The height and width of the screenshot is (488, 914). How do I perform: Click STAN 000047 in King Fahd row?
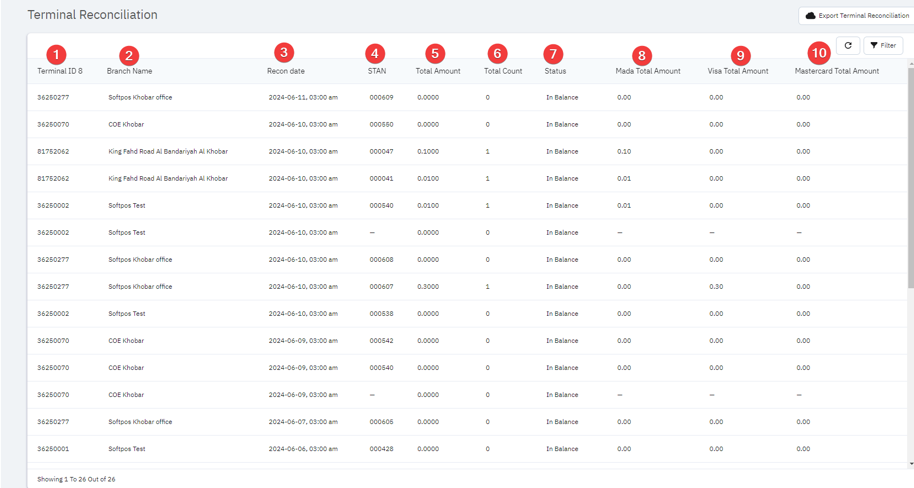point(381,152)
